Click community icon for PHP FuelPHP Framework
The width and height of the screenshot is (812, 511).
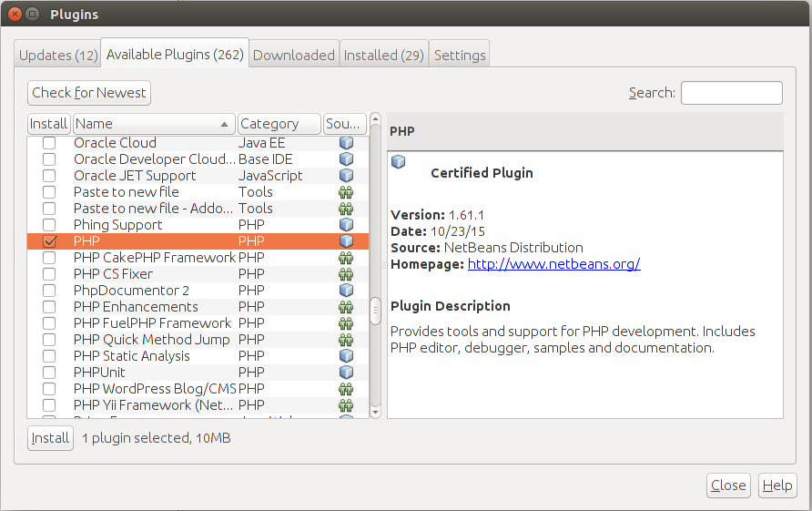coord(346,323)
